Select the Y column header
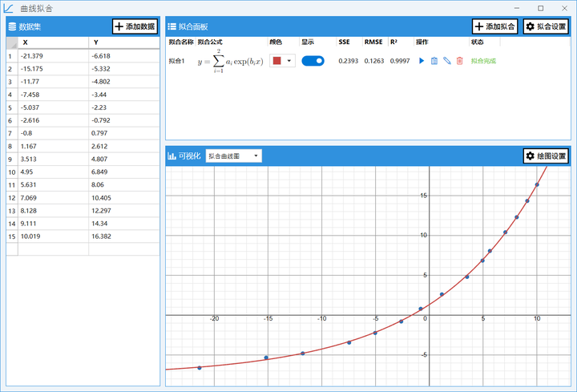Viewport: 577px width, 392px height. (x=124, y=42)
